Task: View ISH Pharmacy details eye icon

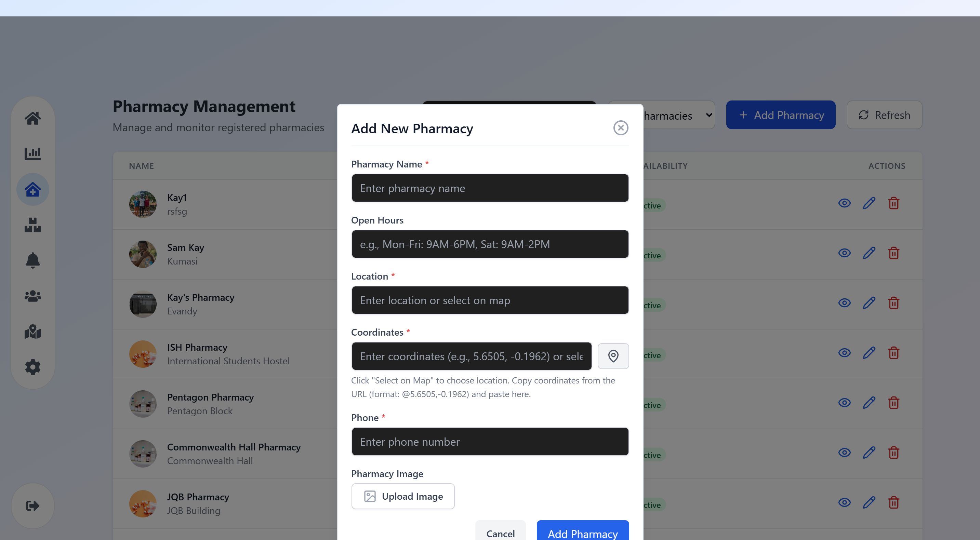Action: click(844, 352)
